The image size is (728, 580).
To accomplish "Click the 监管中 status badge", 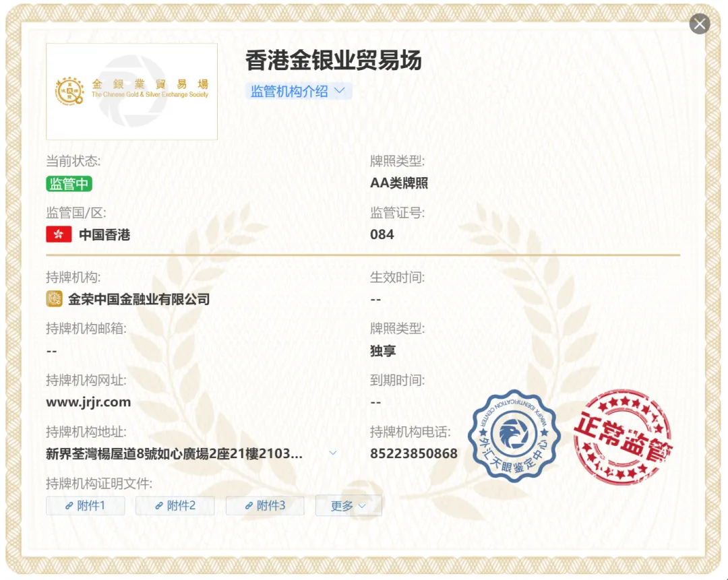I will 69,184.
